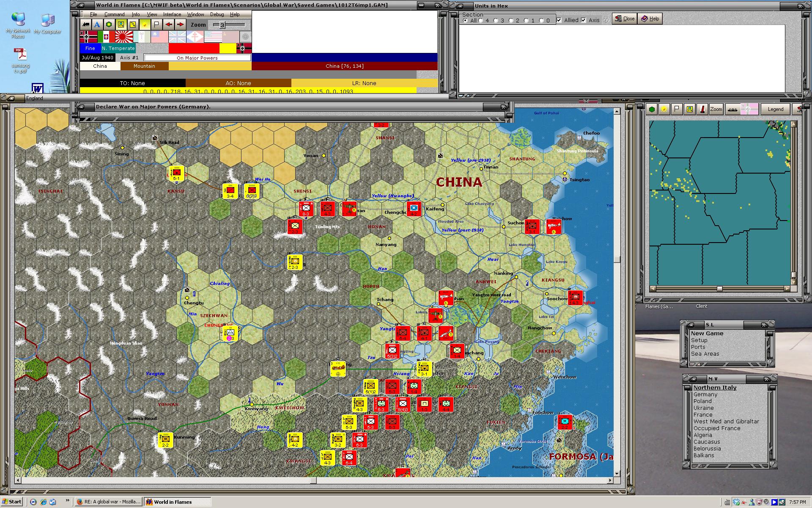Click ship silhouette icon in minimap toolbar
The height and width of the screenshot is (508, 812).
point(733,109)
